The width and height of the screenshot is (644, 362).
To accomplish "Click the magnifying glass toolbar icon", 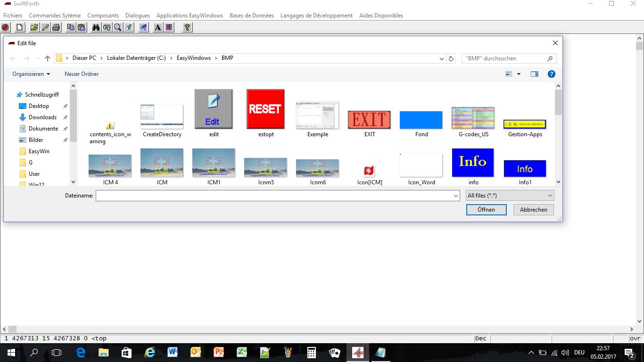I will (118, 27).
